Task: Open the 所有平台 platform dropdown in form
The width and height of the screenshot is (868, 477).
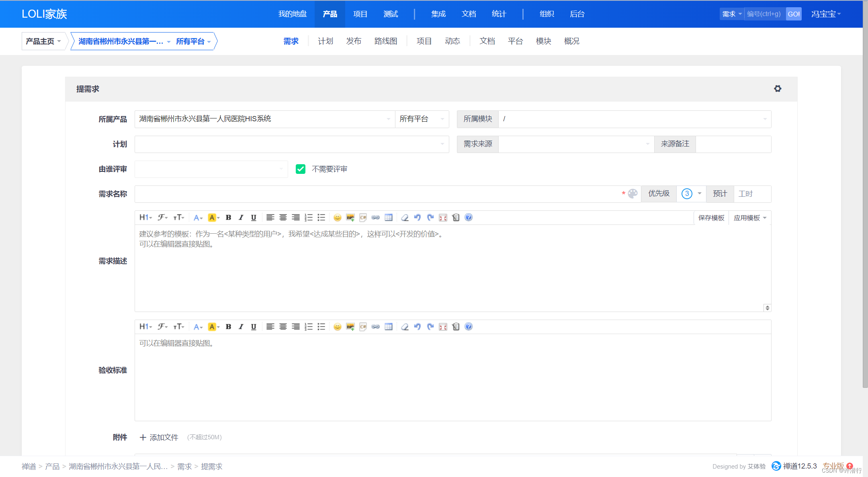Action: coord(422,119)
